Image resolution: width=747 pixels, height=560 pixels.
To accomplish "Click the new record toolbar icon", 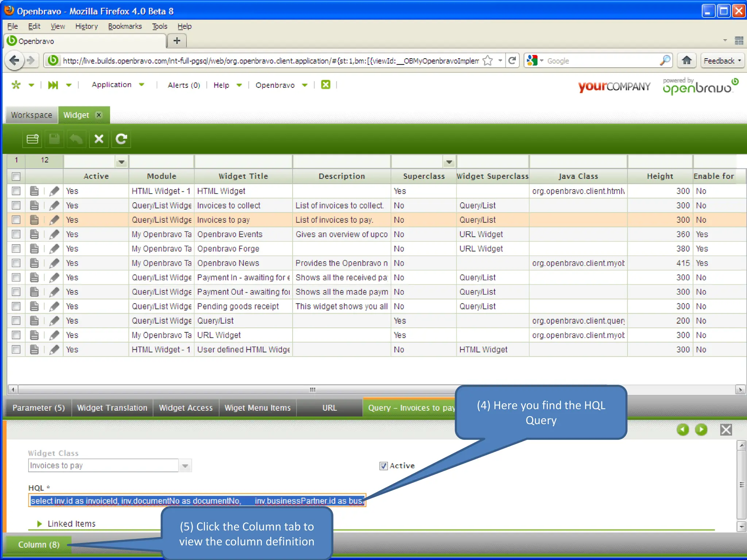I will point(32,139).
